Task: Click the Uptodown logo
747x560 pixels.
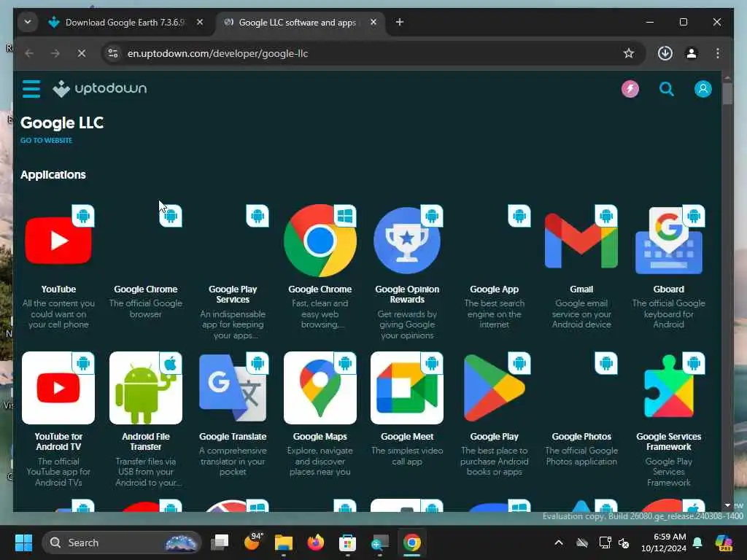Action: [x=99, y=88]
